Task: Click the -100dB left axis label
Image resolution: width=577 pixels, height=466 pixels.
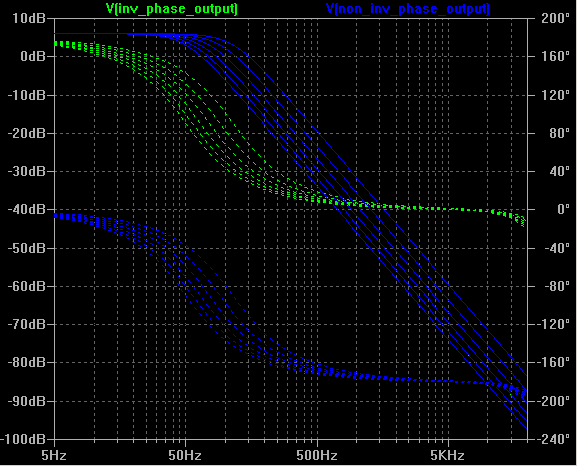Action: pos(23,439)
